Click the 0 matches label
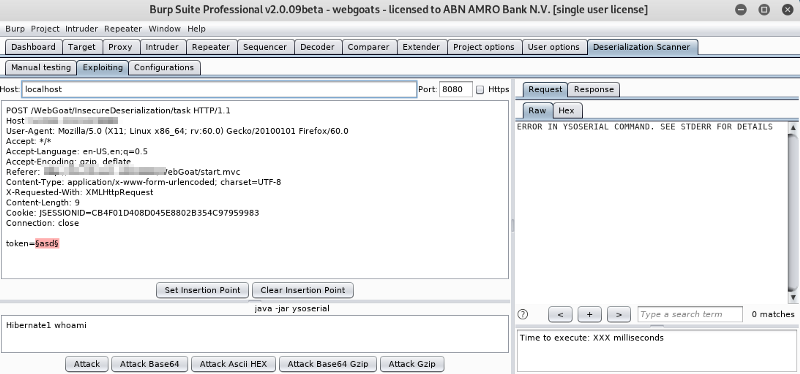The height and width of the screenshot is (374, 800). click(772, 314)
